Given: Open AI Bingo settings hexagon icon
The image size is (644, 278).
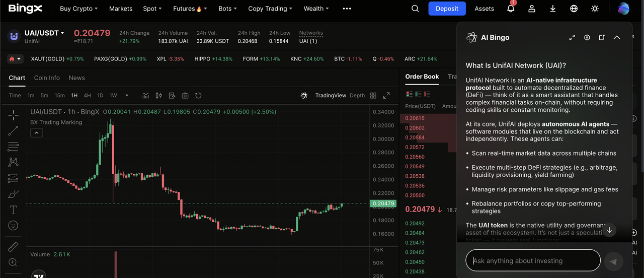Looking at the screenshot, I should click(x=587, y=38).
